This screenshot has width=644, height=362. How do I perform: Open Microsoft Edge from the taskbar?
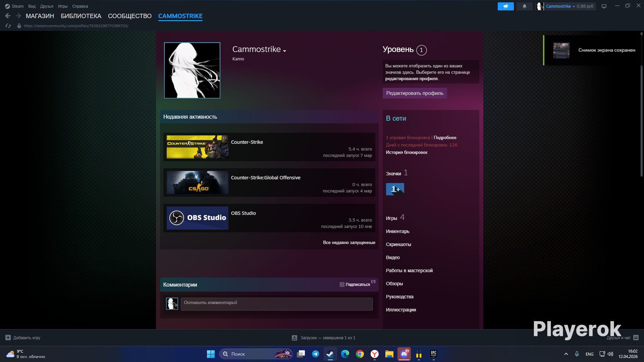[345, 354]
